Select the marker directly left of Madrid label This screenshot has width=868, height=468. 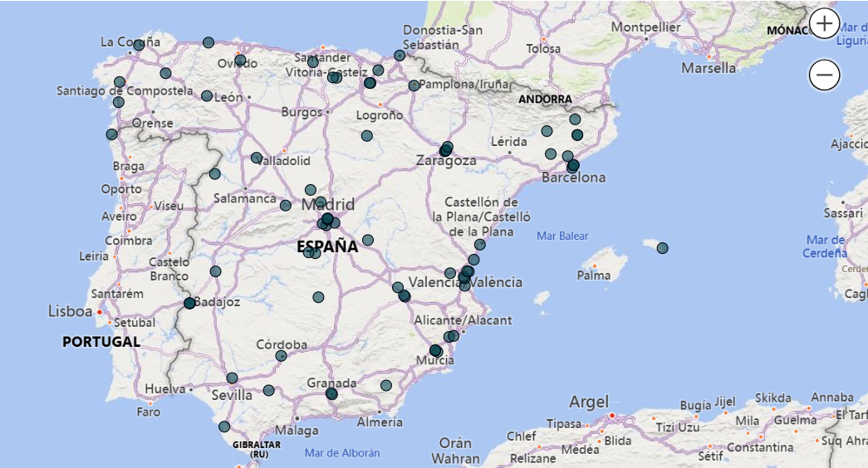(286, 206)
